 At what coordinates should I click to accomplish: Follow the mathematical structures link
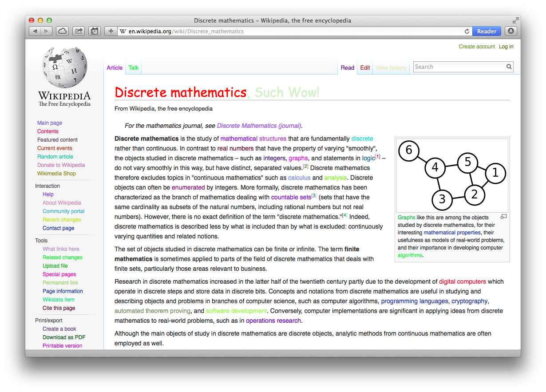pyautogui.click(x=253, y=139)
